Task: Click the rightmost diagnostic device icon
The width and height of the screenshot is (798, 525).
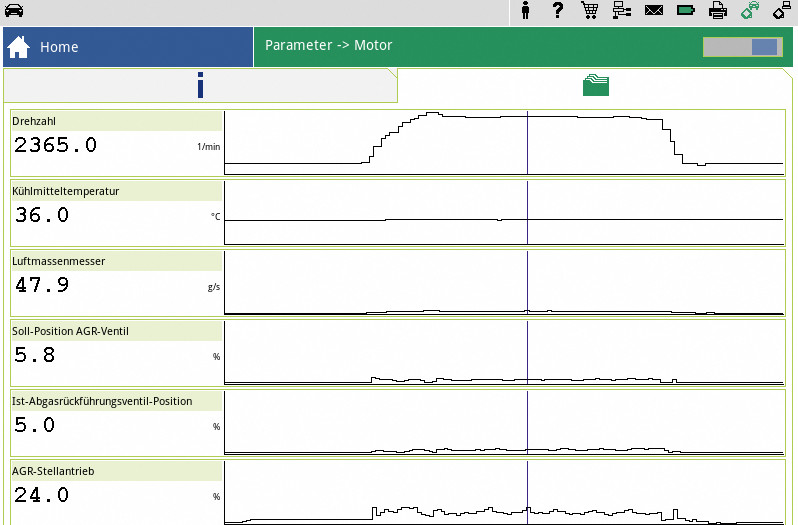Action: [782, 11]
